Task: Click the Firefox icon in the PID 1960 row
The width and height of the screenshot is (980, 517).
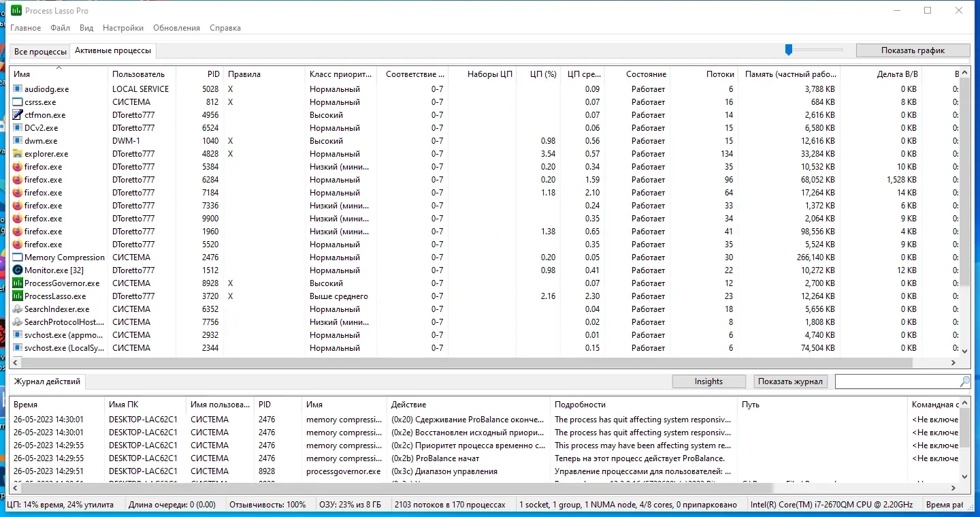Action: pos(18,232)
